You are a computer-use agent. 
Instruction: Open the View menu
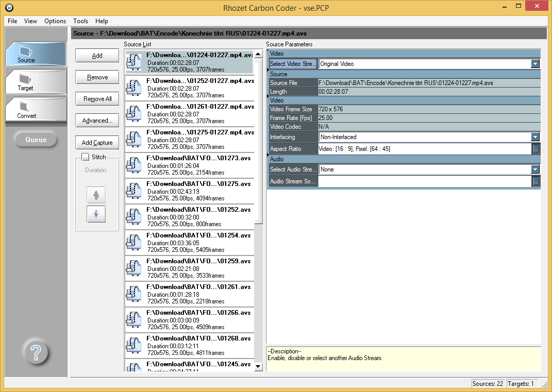pos(30,21)
